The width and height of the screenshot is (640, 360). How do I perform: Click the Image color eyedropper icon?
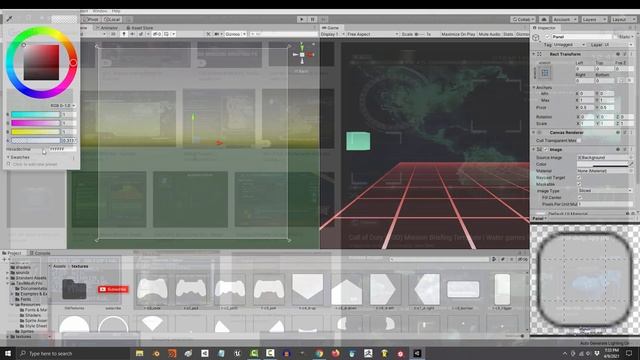point(631,164)
